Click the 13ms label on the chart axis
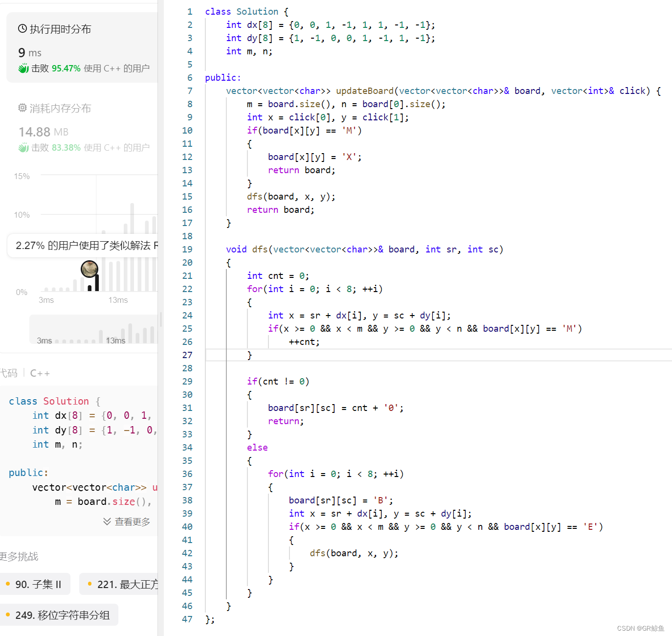This screenshot has width=672, height=636. tap(118, 300)
